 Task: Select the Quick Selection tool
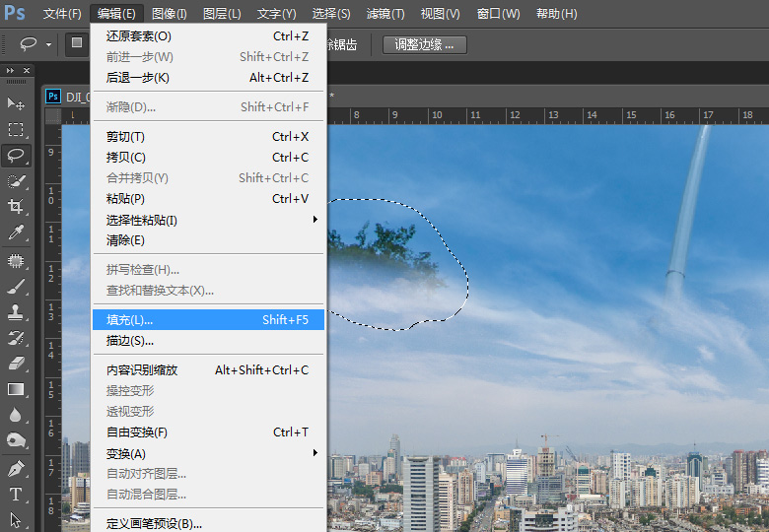[16, 181]
